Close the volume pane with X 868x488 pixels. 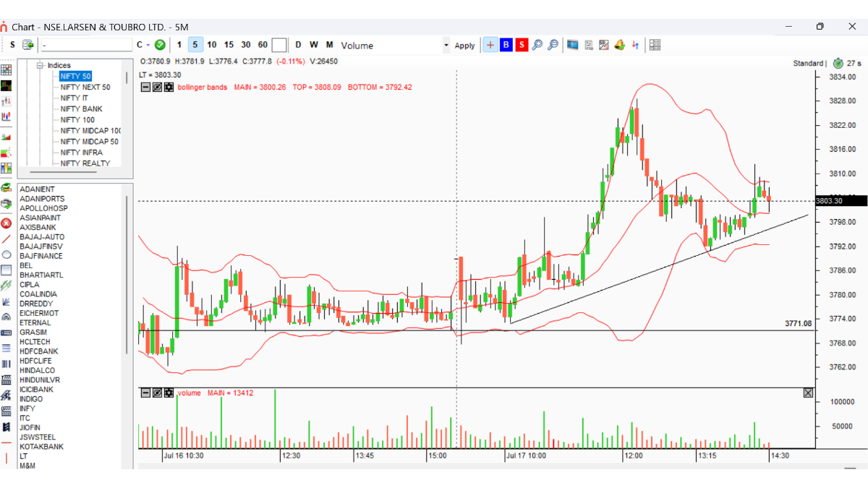pyautogui.click(x=808, y=393)
